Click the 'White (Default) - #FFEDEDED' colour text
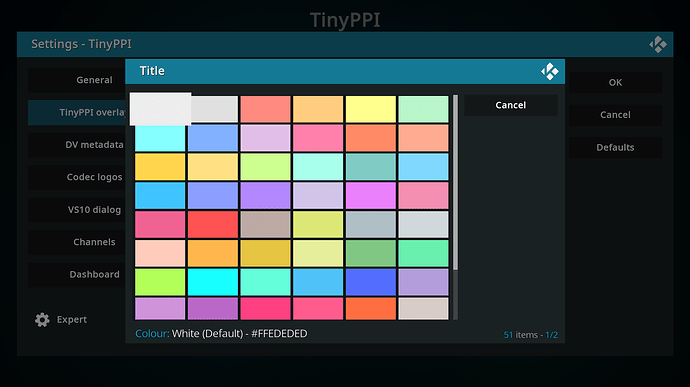 [239, 334]
